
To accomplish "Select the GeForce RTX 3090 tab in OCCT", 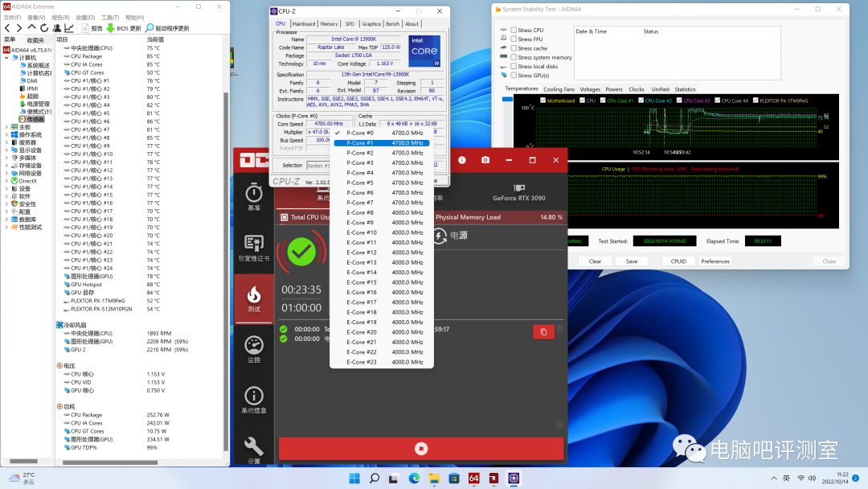I will click(518, 192).
